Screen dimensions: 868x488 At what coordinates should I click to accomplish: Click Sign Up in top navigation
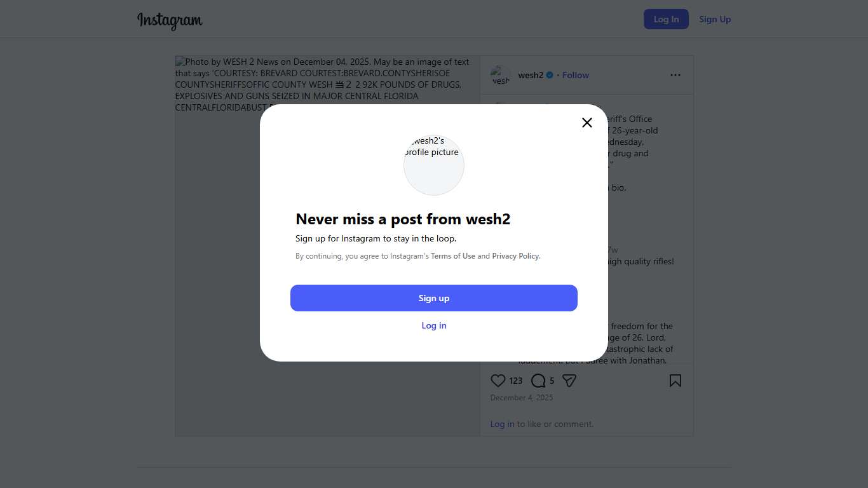(715, 19)
